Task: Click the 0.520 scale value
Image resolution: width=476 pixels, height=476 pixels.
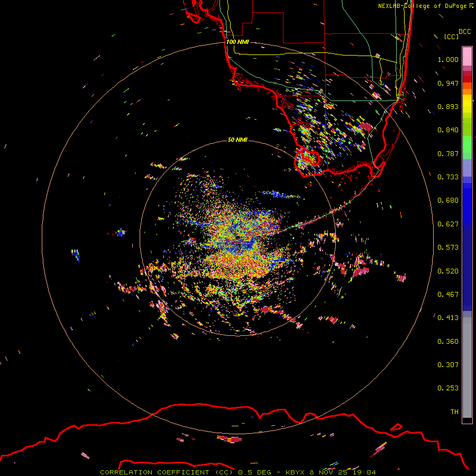Action: [448, 271]
